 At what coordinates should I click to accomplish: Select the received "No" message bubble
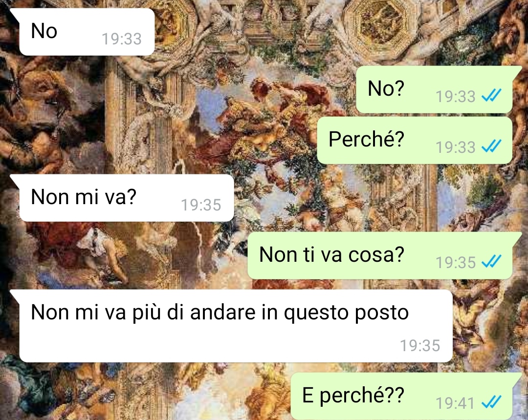[x=83, y=32]
